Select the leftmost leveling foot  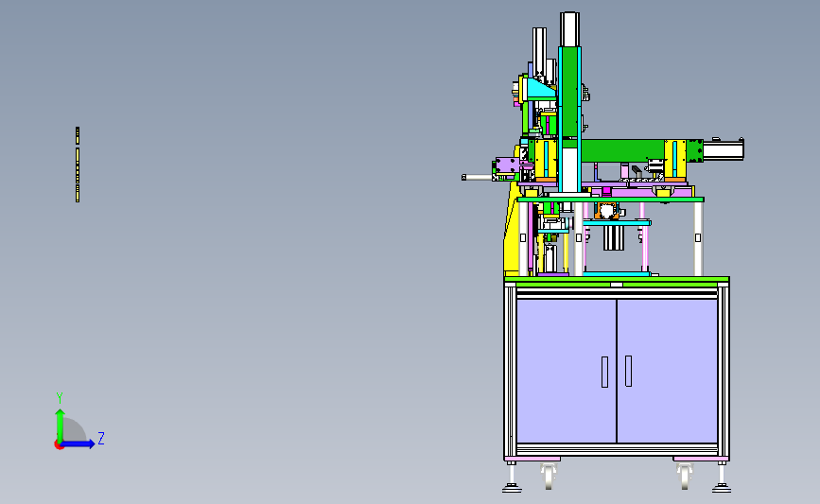pos(512,478)
